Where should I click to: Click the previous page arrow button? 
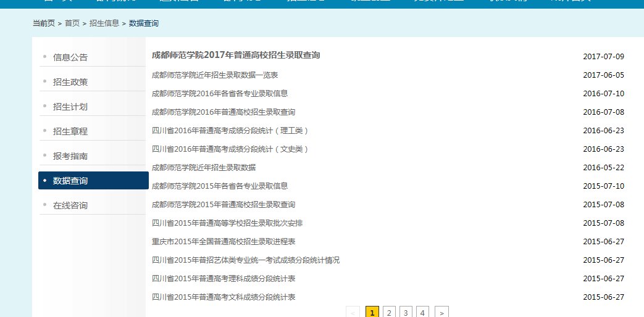[x=353, y=313]
